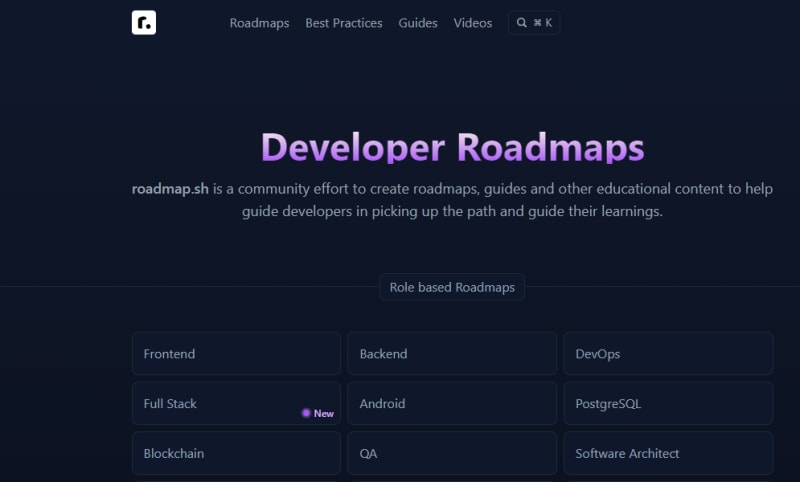Open the roadmap.sh logo home icon
This screenshot has width=800, height=482.
point(144,22)
